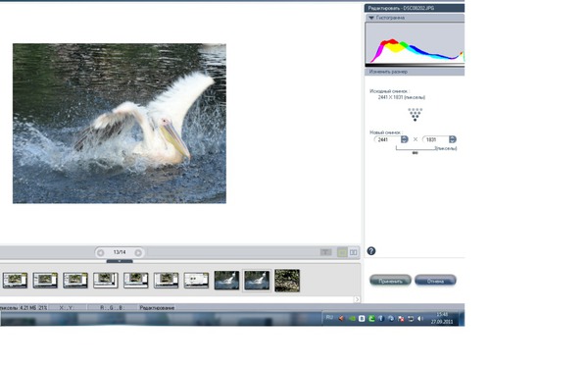Collapse the Гистограмма histogram panel

click(x=371, y=18)
